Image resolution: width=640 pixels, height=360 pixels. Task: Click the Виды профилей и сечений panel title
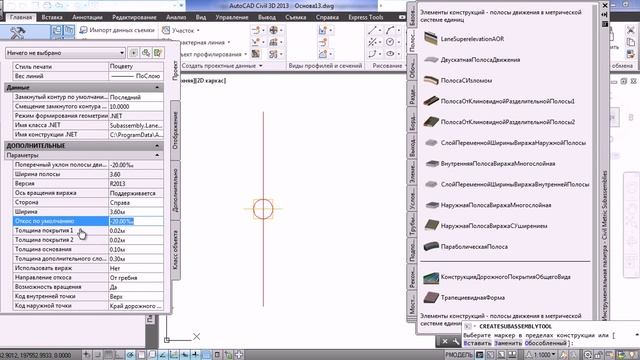[x=325, y=66]
